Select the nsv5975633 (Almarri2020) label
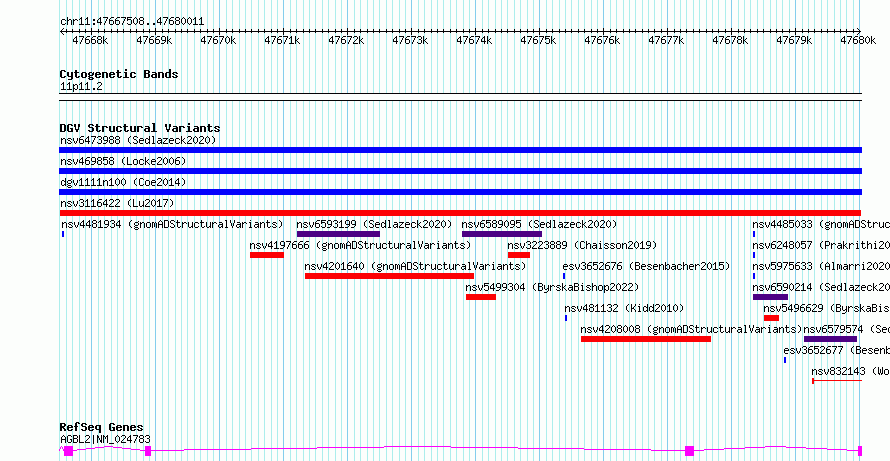Image resolution: width=890 pixels, height=461 pixels. 821,266
